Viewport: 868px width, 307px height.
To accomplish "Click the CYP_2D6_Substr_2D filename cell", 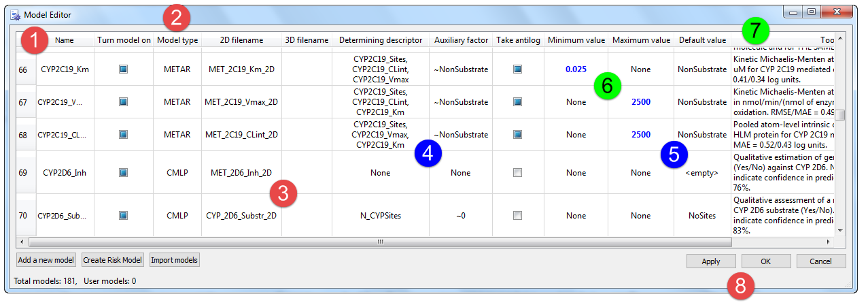I will click(x=241, y=215).
